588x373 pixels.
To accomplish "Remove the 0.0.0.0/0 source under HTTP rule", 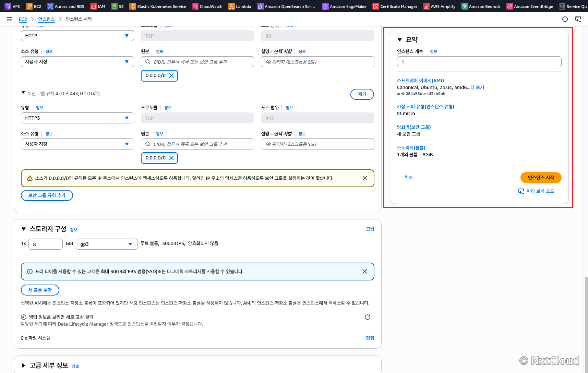I will pos(171,76).
